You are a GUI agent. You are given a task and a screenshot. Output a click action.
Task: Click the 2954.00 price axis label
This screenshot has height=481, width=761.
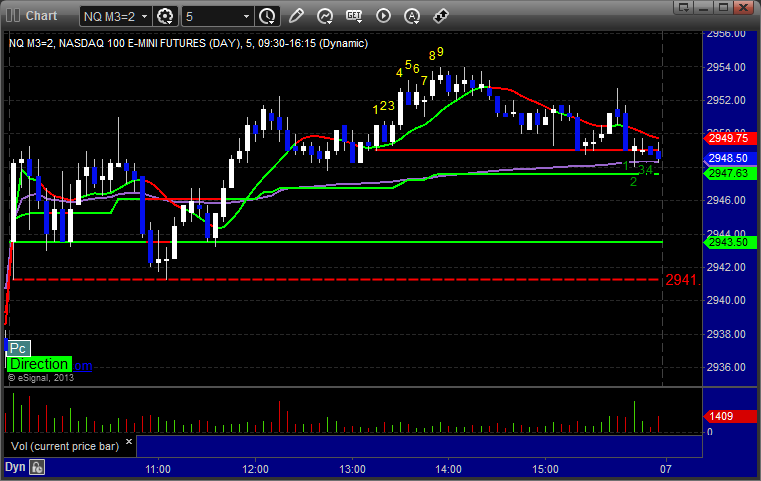click(x=726, y=67)
